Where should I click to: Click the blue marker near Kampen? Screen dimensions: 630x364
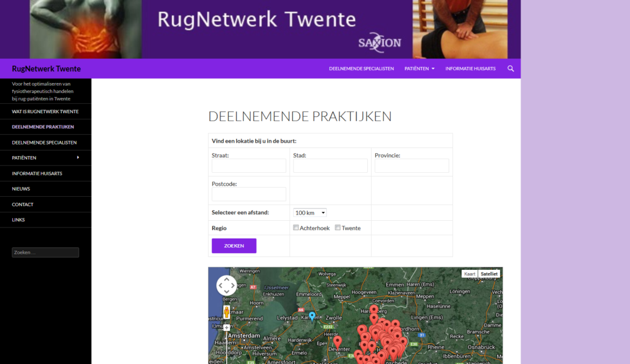tap(312, 315)
